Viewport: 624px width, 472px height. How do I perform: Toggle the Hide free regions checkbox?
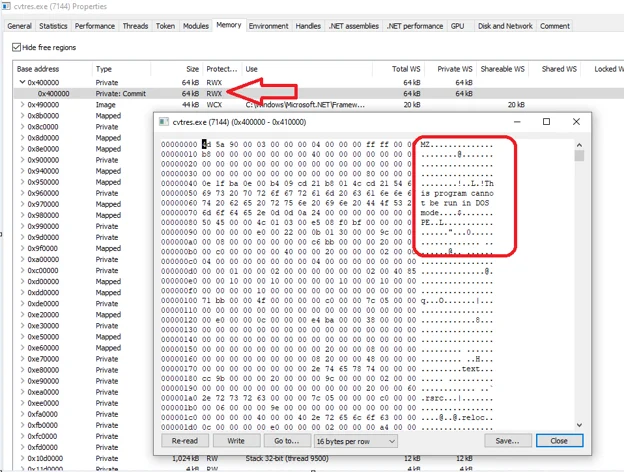click(x=16, y=47)
